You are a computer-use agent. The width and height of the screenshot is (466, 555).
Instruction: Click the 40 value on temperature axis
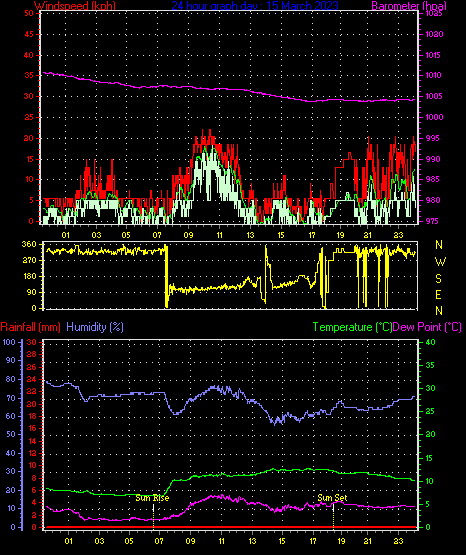point(430,342)
